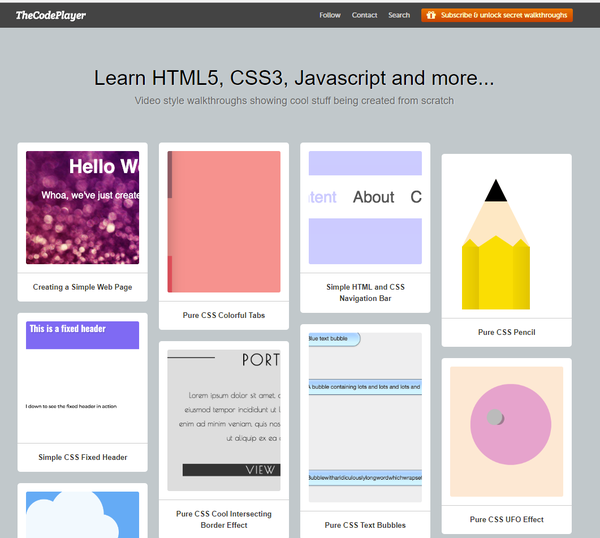Open the PORT intersecting border thumbnail

pyautogui.click(x=224, y=420)
